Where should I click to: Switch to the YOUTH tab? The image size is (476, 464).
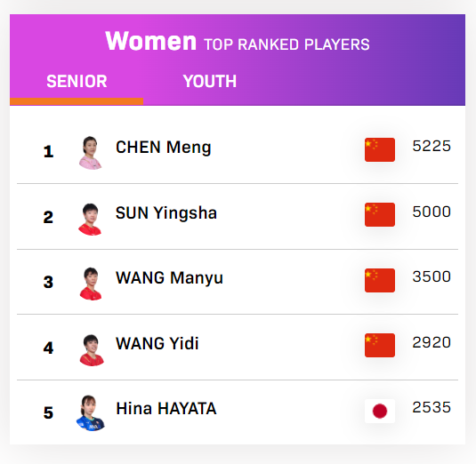pos(209,81)
